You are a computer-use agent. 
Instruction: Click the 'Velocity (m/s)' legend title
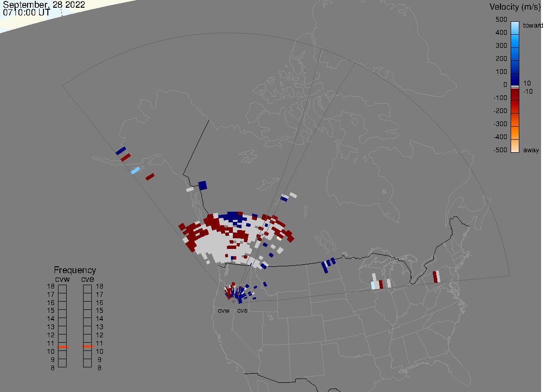(x=515, y=7)
